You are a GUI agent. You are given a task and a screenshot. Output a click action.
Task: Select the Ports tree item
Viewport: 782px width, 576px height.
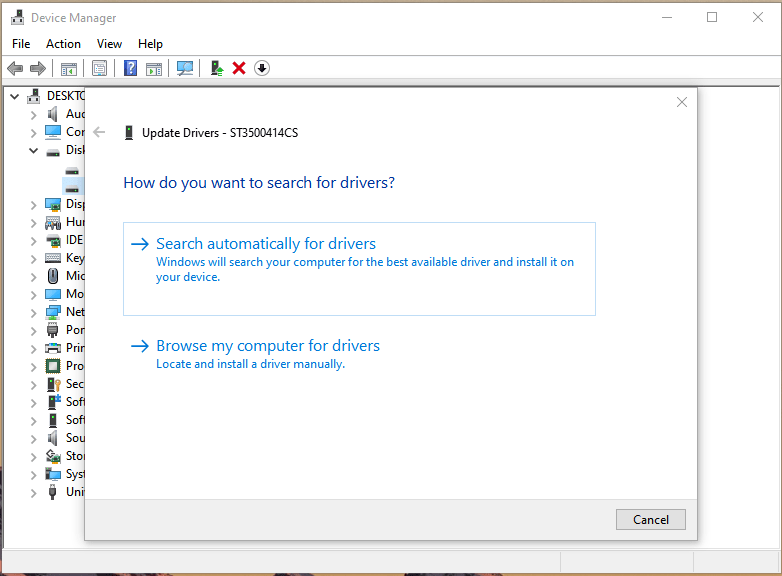[x=75, y=330]
